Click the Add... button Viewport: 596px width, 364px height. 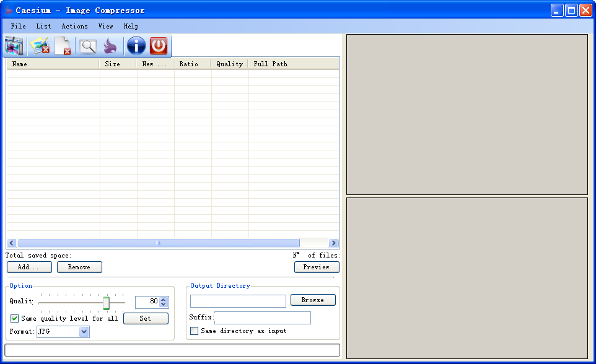click(29, 267)
